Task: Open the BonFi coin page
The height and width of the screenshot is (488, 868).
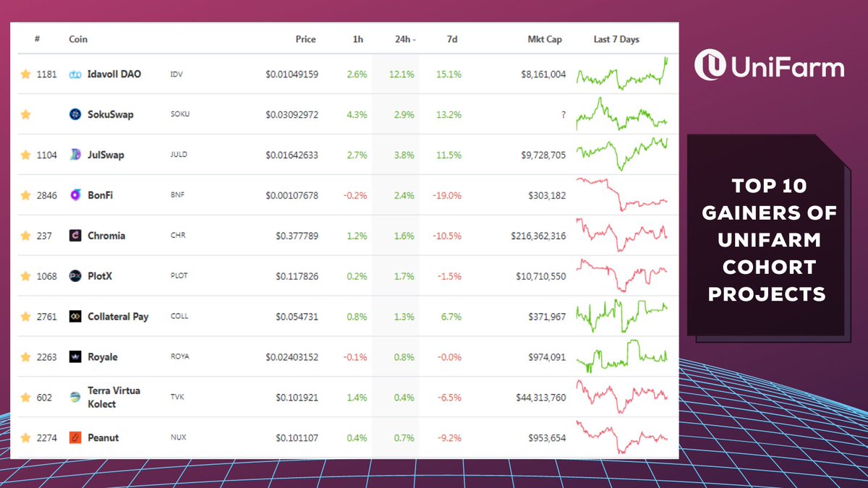Action: point(101,195)
